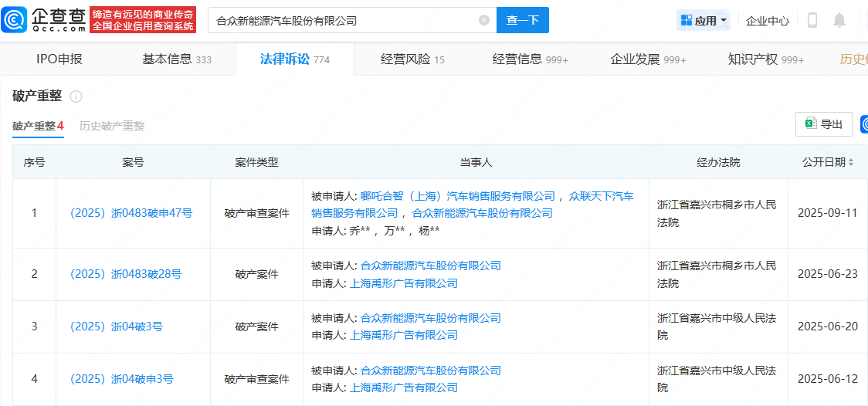Viewport: 868px width, 406px height.
Task: Click the 当事人 column header
Action: [476, 162]
